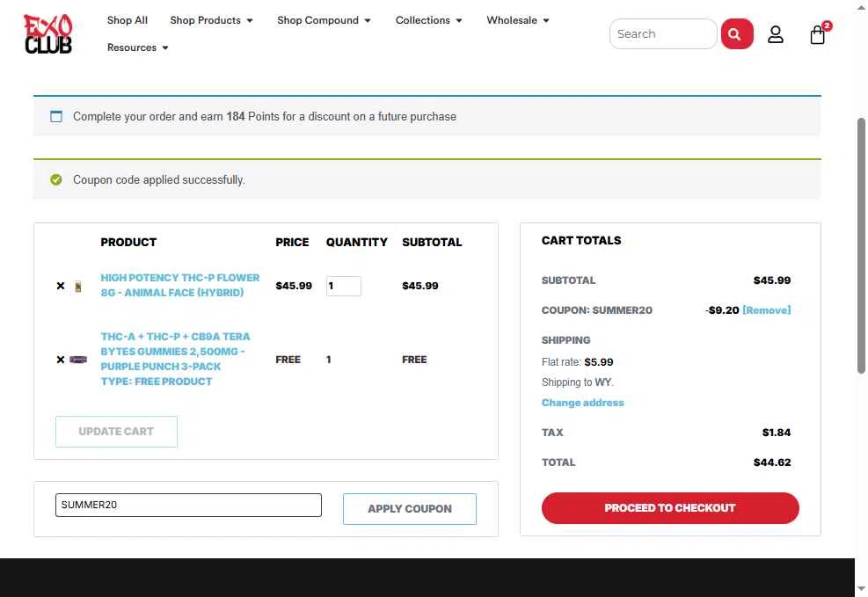This screenshot has width=868, height=597.
Task: Click the flat rate $5.99 shipping text
Action: (578, 362)
